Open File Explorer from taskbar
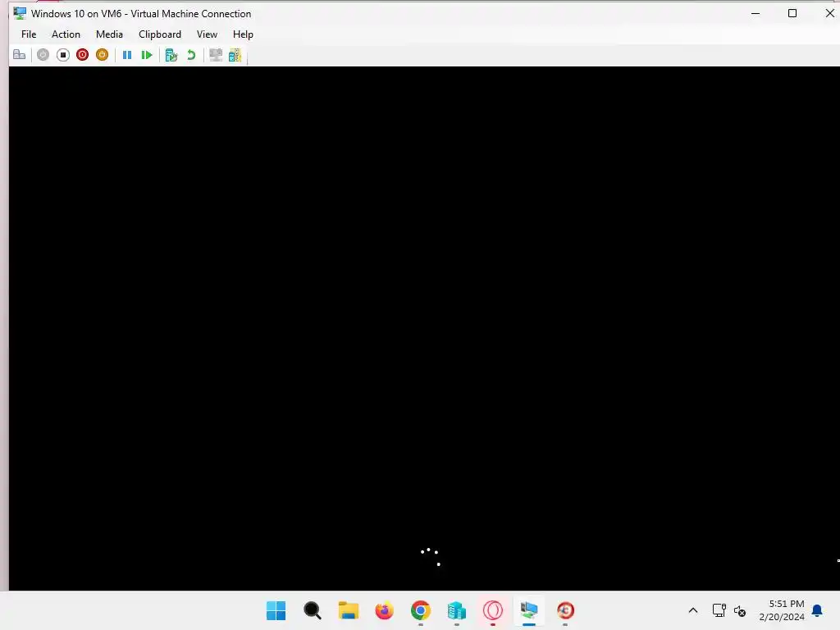 coord(348,610)
